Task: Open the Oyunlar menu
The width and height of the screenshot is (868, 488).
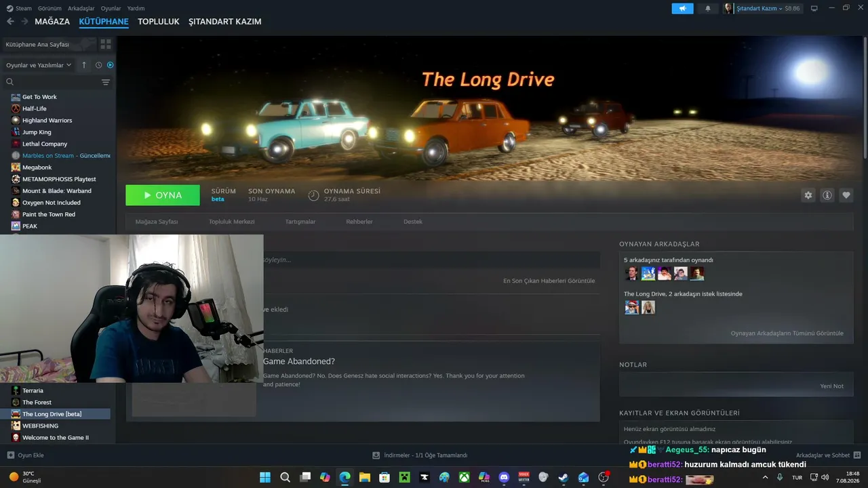Action: pos(111,8)
